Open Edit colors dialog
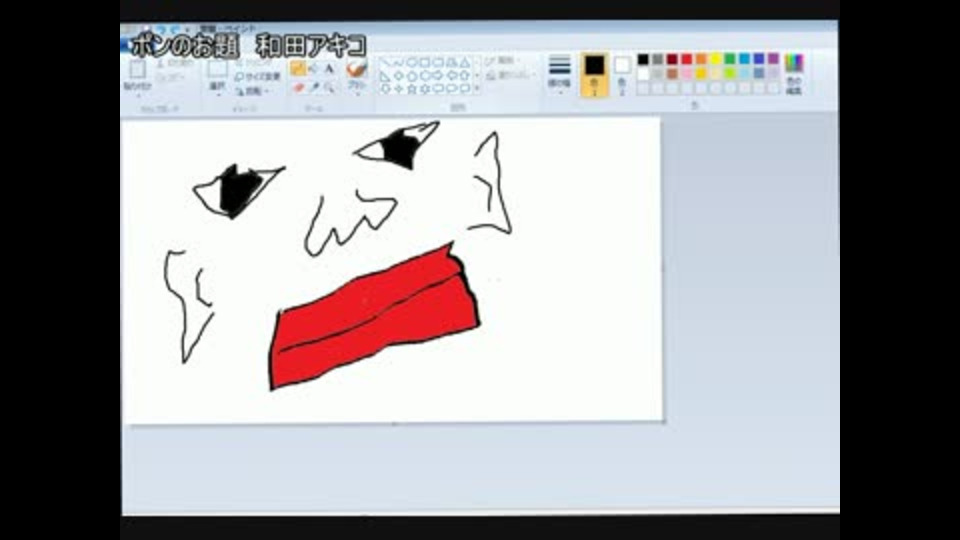The image size is (960, 540). pos(793,73)
